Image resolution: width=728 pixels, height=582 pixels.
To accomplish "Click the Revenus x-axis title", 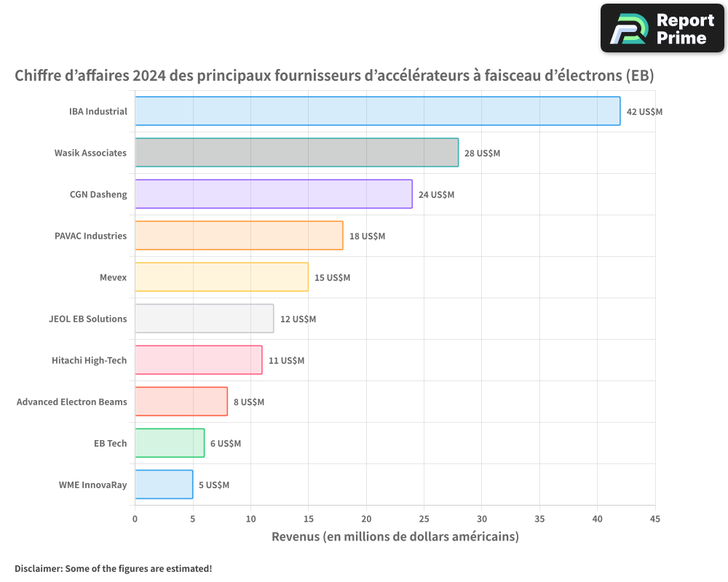I will coord(395,537).
